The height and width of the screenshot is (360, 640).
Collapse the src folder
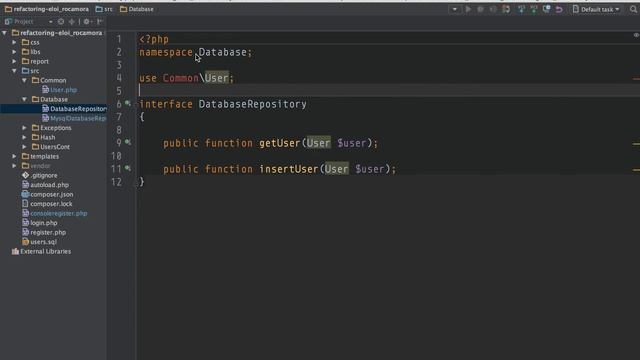(x=14, y=71)
